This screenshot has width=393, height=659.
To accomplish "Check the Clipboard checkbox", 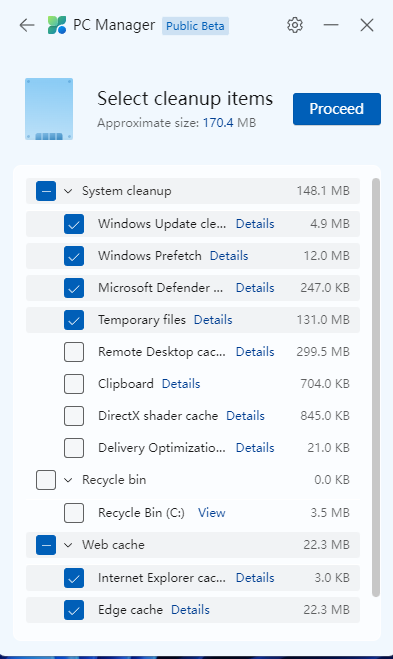I will (x=74, y=384).
